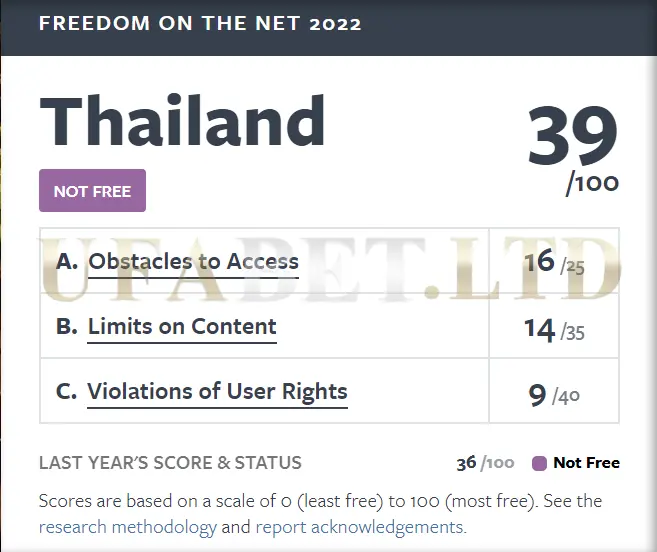Open the Limits on Content link
The width and height of the screenshot is (657, 552).
182,327
